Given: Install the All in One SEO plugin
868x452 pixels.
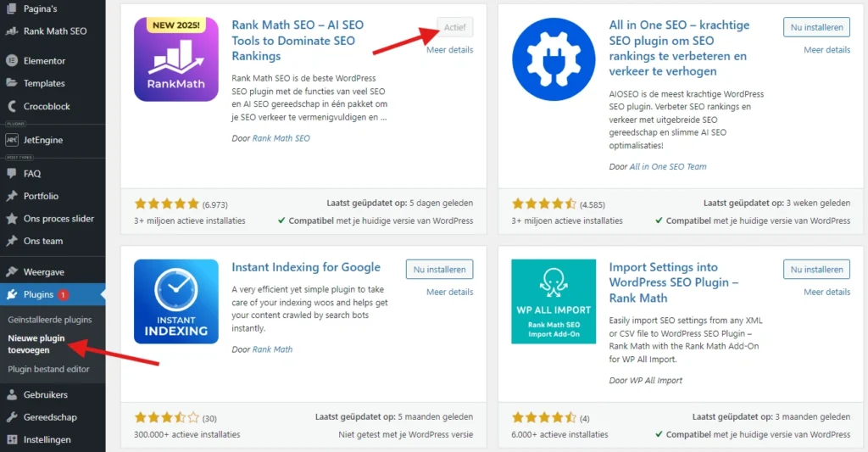Looking at the screenshot, I should point(816,27).
